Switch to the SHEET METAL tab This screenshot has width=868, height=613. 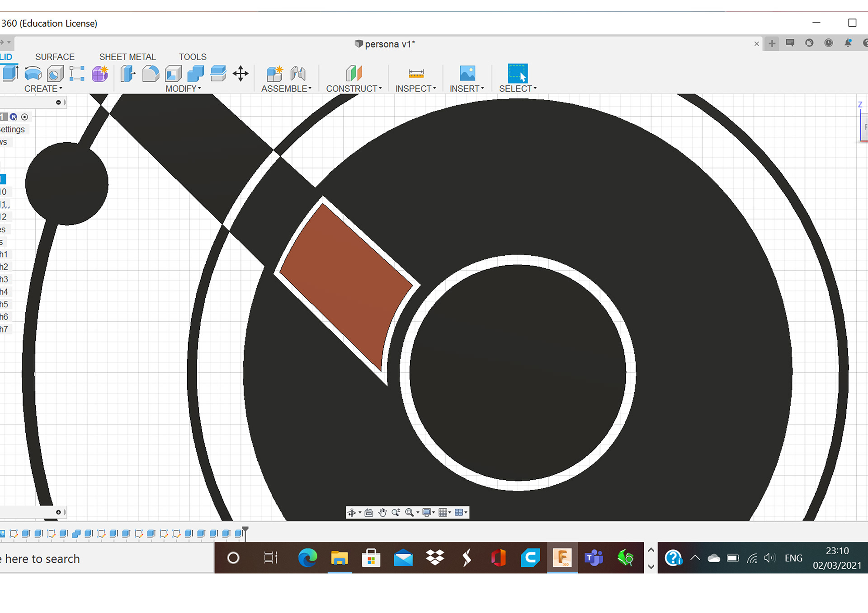(x=127, y=57)
